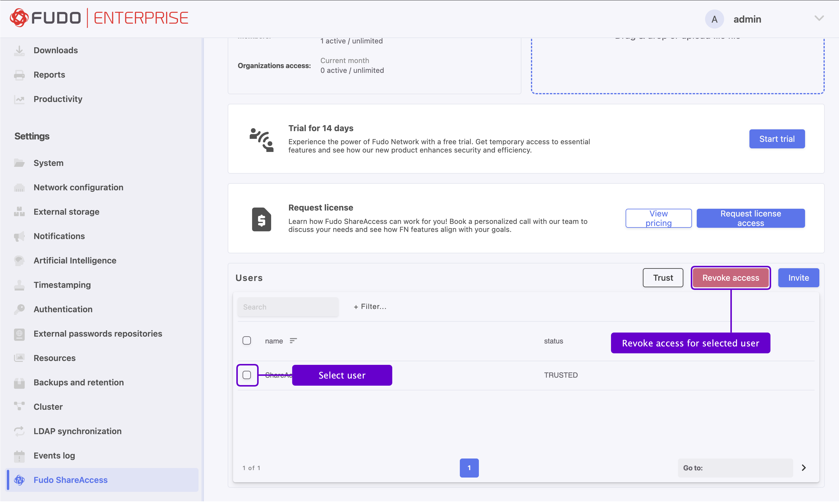Click the admin username label
Image resolution: width=839 pixels, height=504 pixels.
pos(747,19)
